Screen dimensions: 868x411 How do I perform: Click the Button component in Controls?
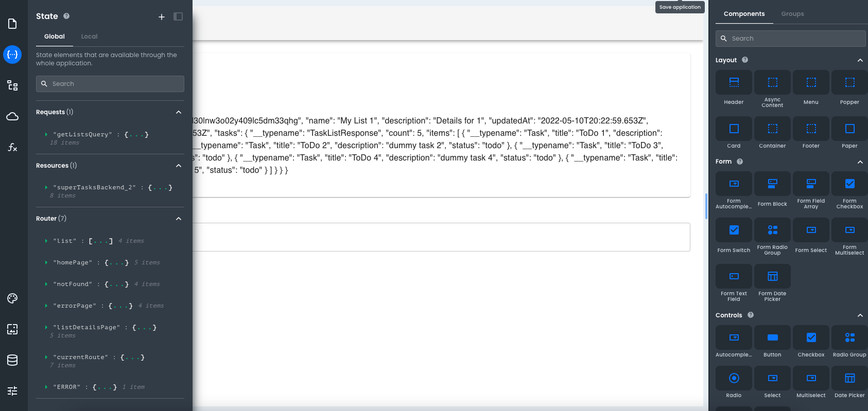(x=772, y=343)
